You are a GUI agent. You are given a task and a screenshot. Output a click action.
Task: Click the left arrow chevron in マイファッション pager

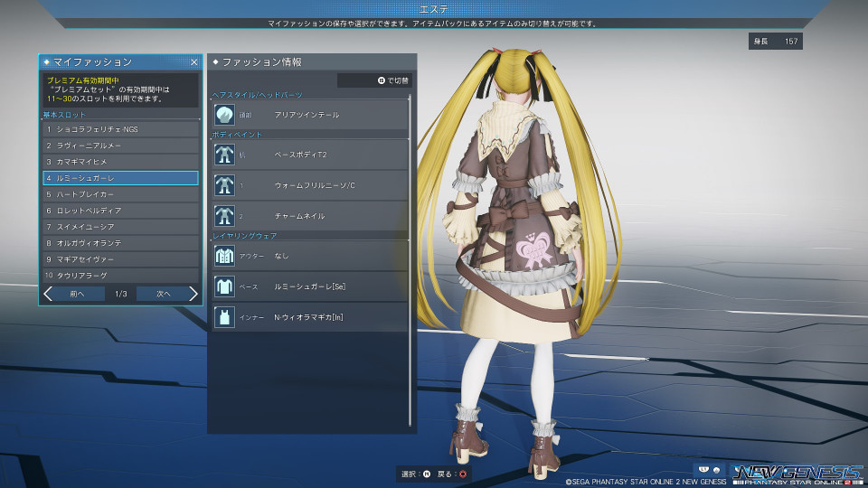click(x=48, y=294)
